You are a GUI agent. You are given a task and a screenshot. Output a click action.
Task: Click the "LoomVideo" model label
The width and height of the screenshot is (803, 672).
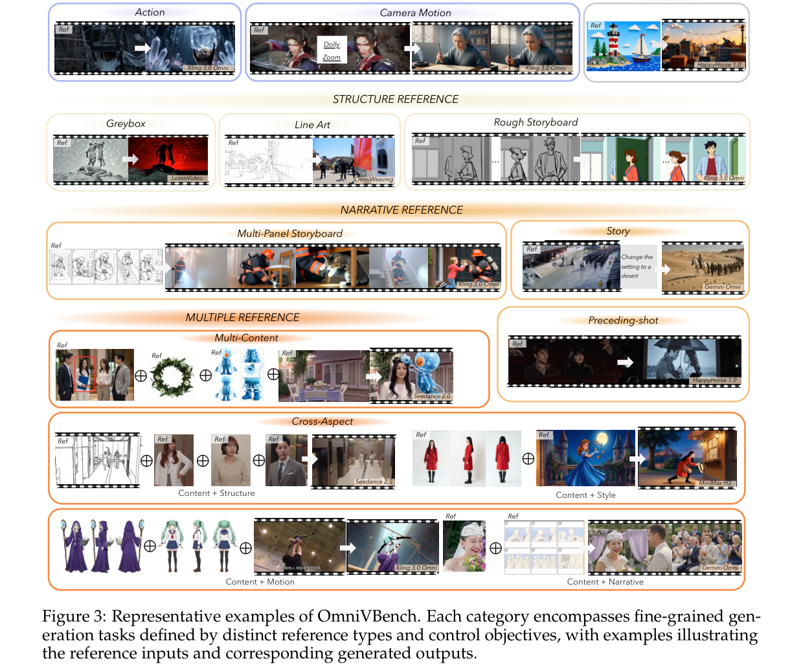[187, 178]
